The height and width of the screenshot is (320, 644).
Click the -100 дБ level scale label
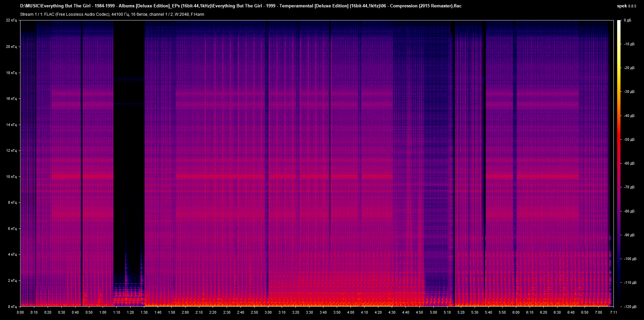[630, 259]
